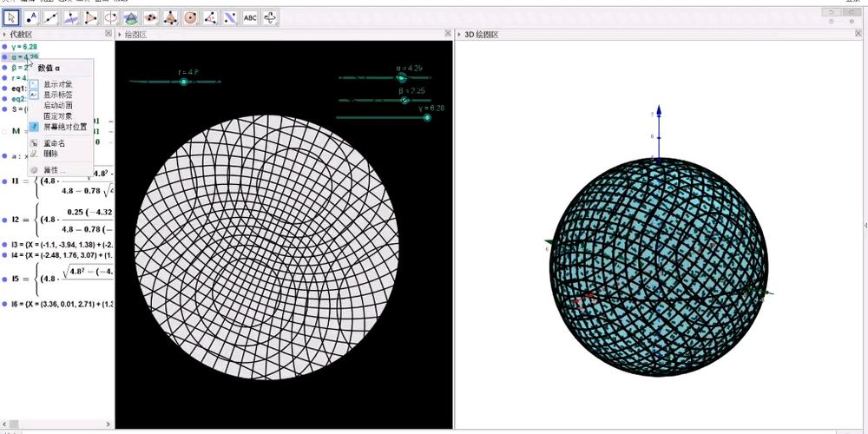Select the Plane through three points tool
Image resolution: width=868 pixels, height=434 pixels.
tap(150, 17)
